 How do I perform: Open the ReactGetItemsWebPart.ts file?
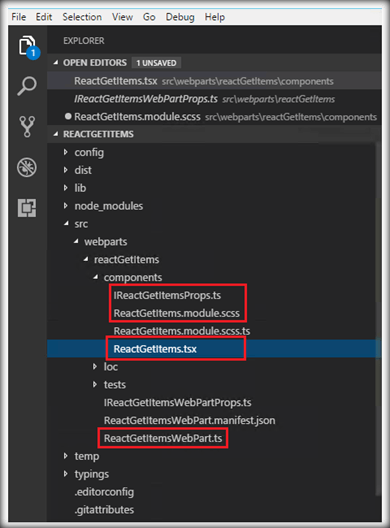(x=163, y=438)
